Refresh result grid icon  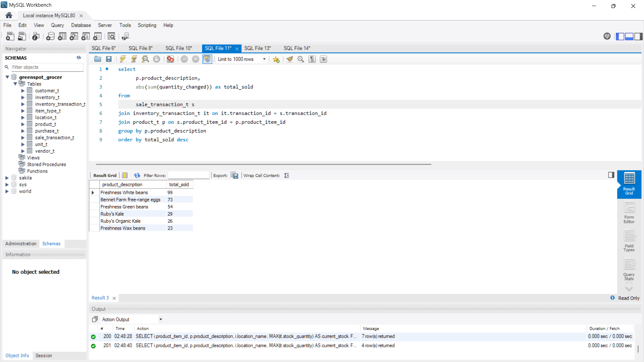(x=137, y=175)
